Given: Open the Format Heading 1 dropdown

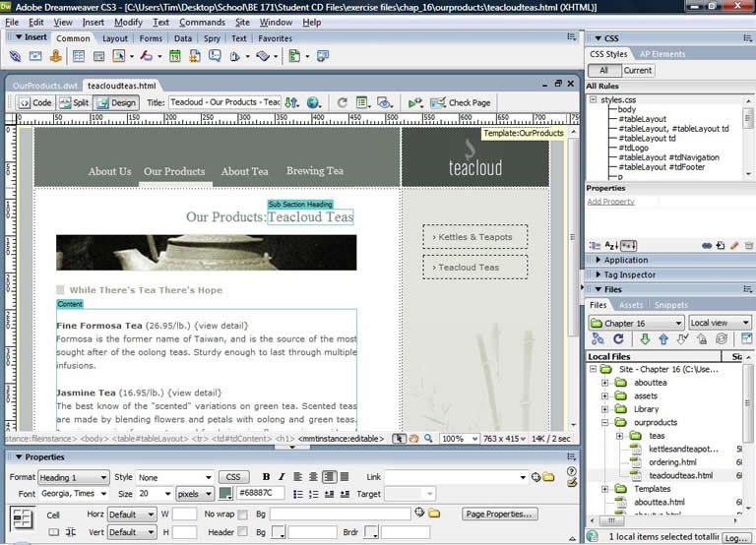Looking at the screenshot, I should point(73,477).
